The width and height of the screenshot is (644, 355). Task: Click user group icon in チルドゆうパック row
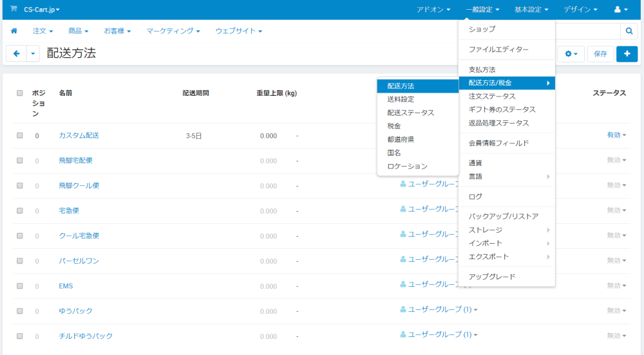(x=403, y=334)
